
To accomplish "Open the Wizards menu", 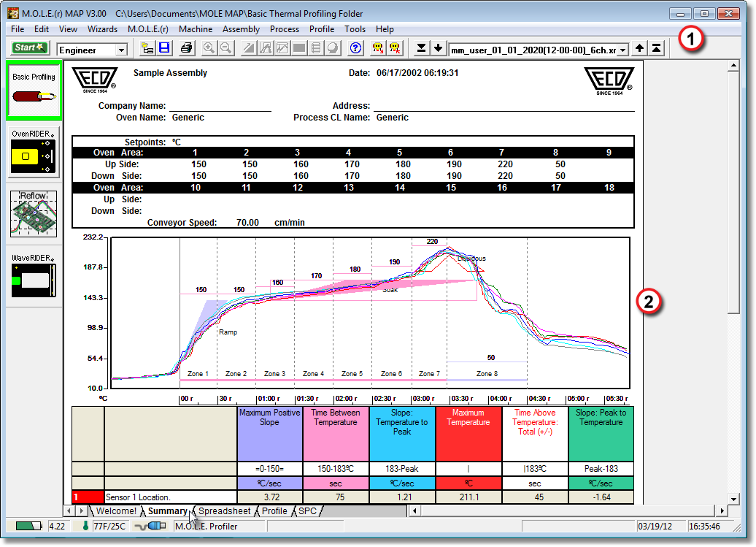I will (x=102, y=29).
